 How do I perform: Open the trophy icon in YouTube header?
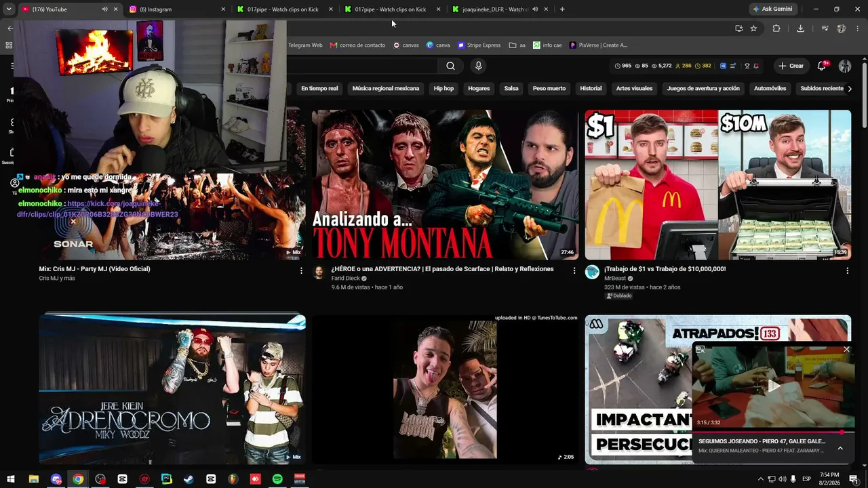coord(747,66)
